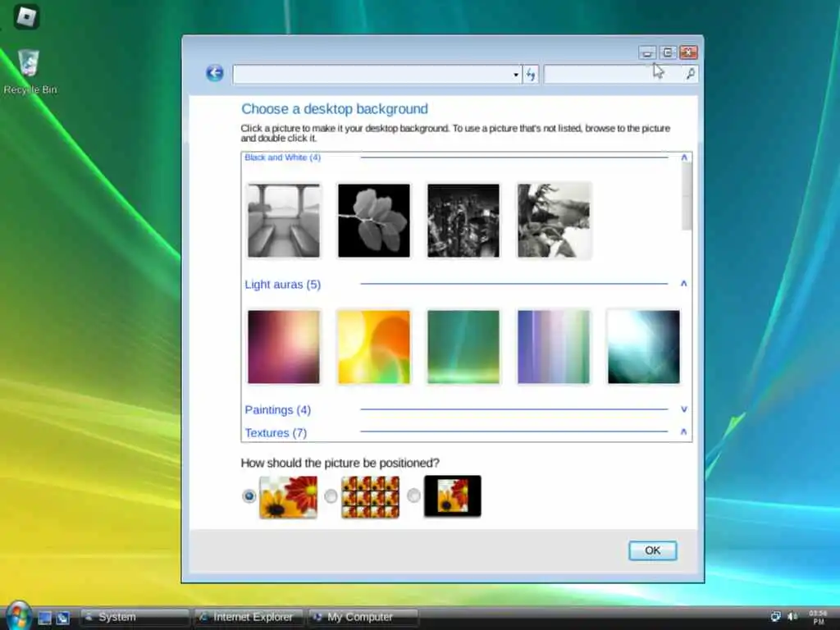Click the Black and White (4) heading
Viewport: 840px width, 630px height.
coord(283,157)
